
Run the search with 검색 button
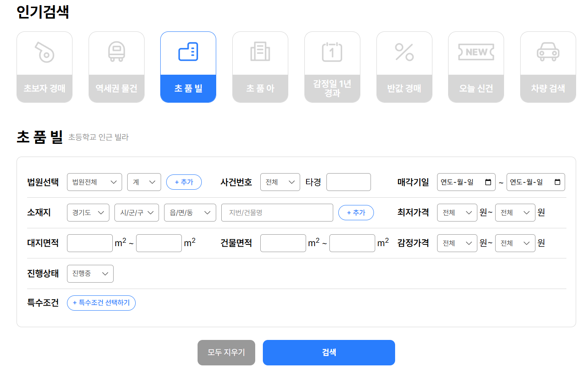pos(329,353)
